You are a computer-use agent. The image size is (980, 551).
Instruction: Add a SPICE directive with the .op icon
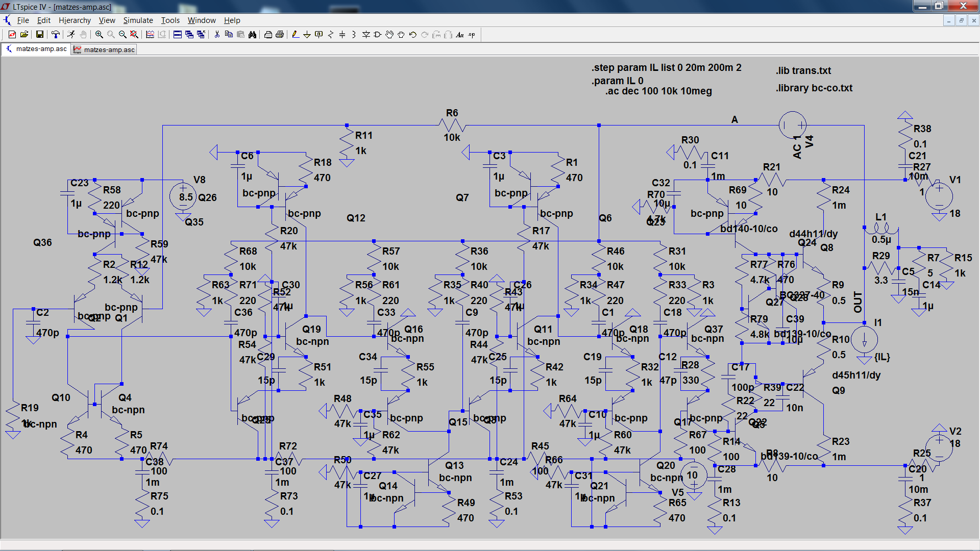click(472, 35)
